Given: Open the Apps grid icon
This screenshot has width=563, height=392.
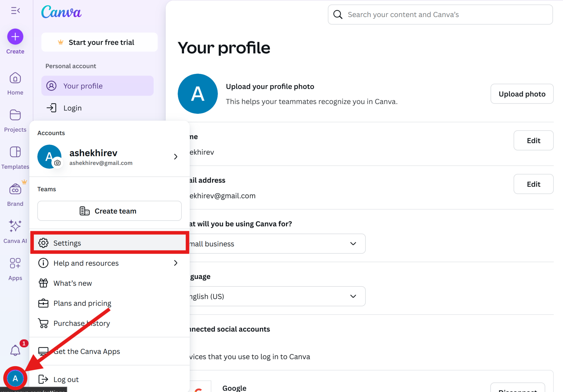Looking at the screenshot, I should (x=15, y=263).
